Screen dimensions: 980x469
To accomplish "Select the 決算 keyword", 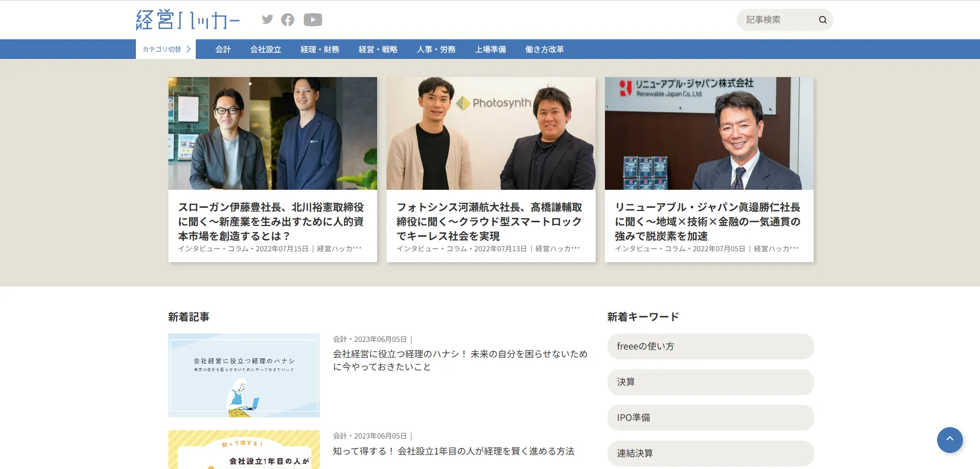I will [711, 382].
